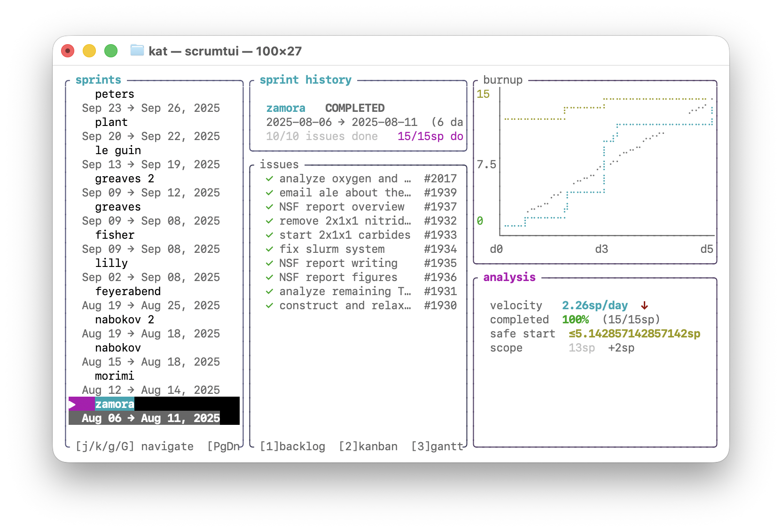782x532 pixels.
Task: Click the safe start ≤5.14285714285714 2sp value
Action: [x=634, y=334]
